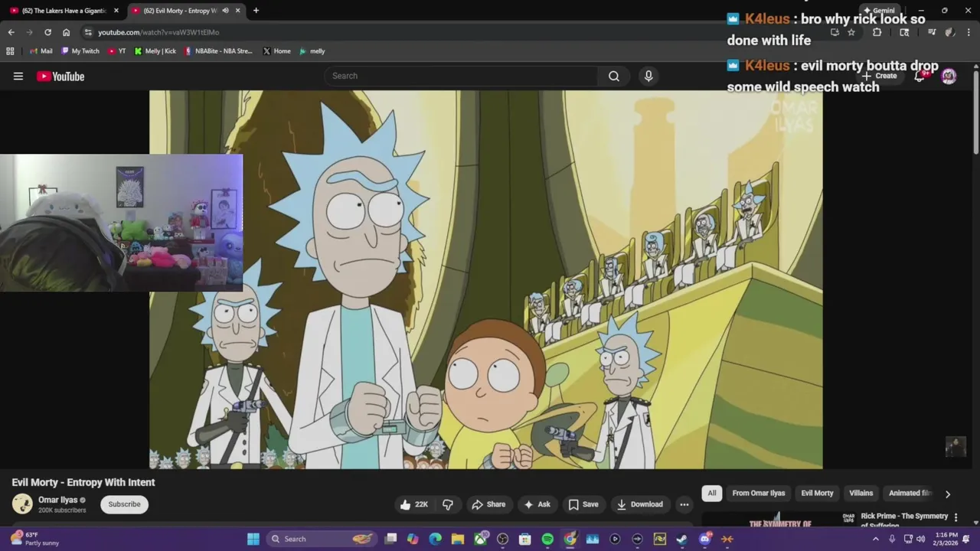980x551 pixels.
Task: Open the Windows Start menu
Action: point(253,539)
